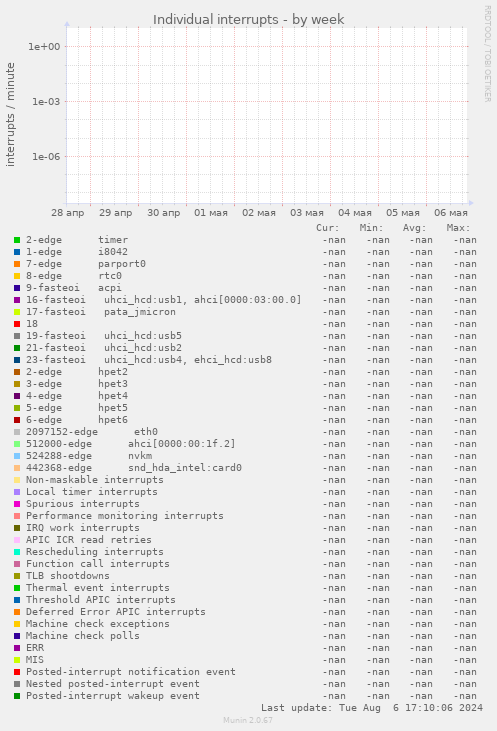Click the blue swatch beside 1-edge i8042

(x=17, y=252)
